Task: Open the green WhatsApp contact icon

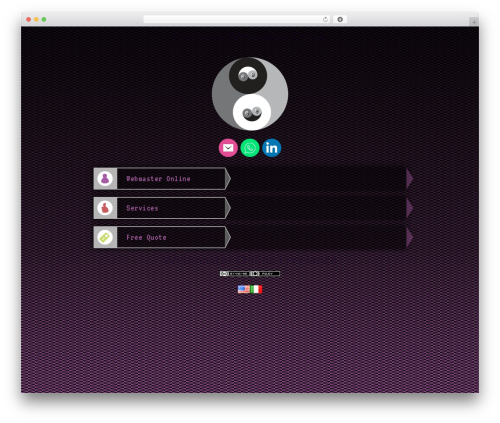Action: point(250,148)
